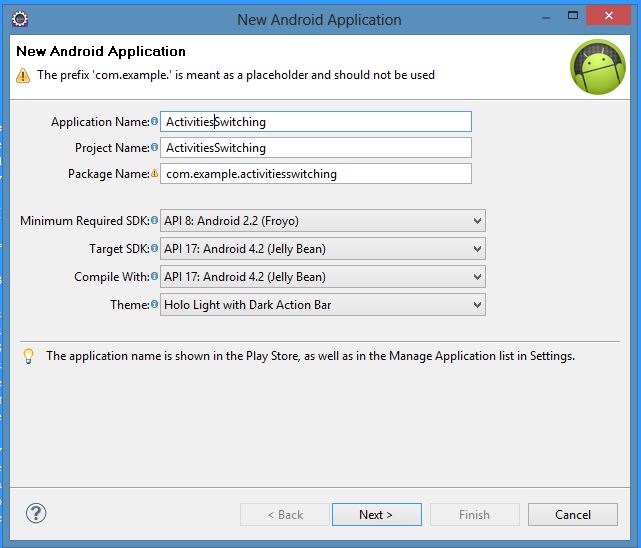Click info icon beside Minimum Required SDK
The height and width of the screenshot is (548, 641).
coord(155,221)
